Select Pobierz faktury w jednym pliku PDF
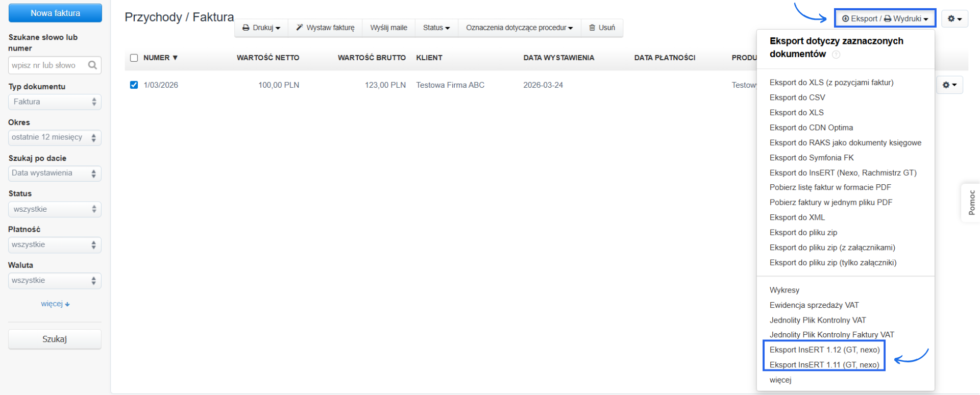 (x=831, y=203)
